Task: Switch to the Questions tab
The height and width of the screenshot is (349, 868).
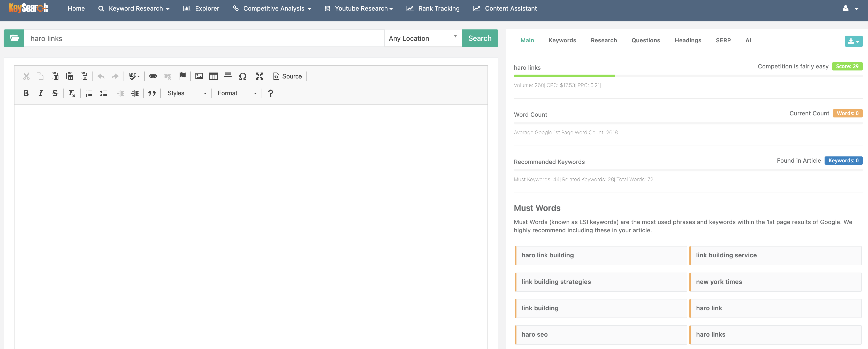Action: tap(645, 40)
